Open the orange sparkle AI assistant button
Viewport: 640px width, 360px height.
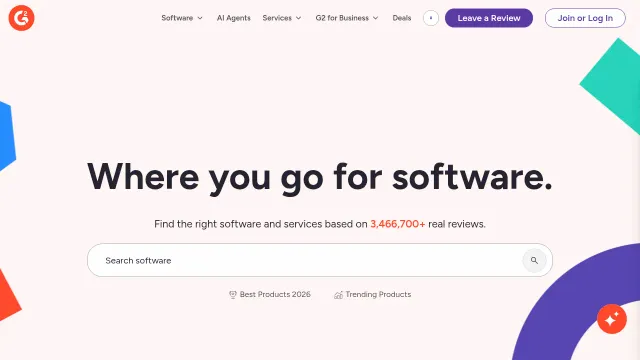(x=611, y=319)
